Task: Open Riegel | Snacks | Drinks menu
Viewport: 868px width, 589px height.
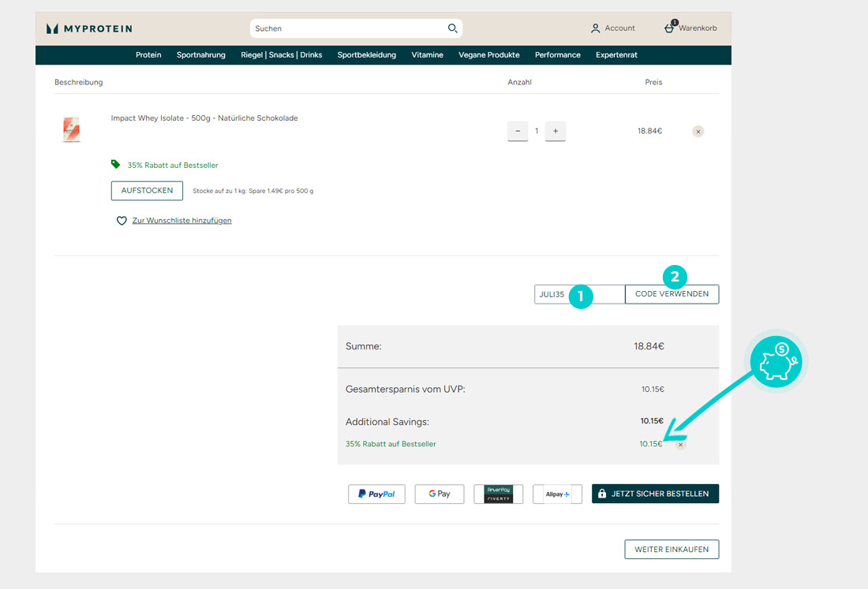Action: (x=281, y=54)
